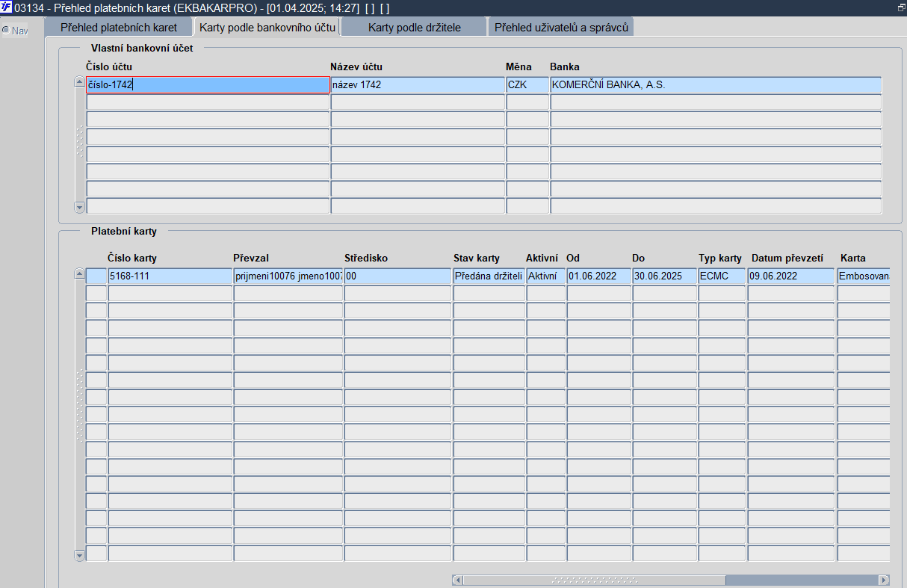This screenshot has width=907, height=588.
Task: Select the Karty podle bankovního účtu tab
Action: 267,28
